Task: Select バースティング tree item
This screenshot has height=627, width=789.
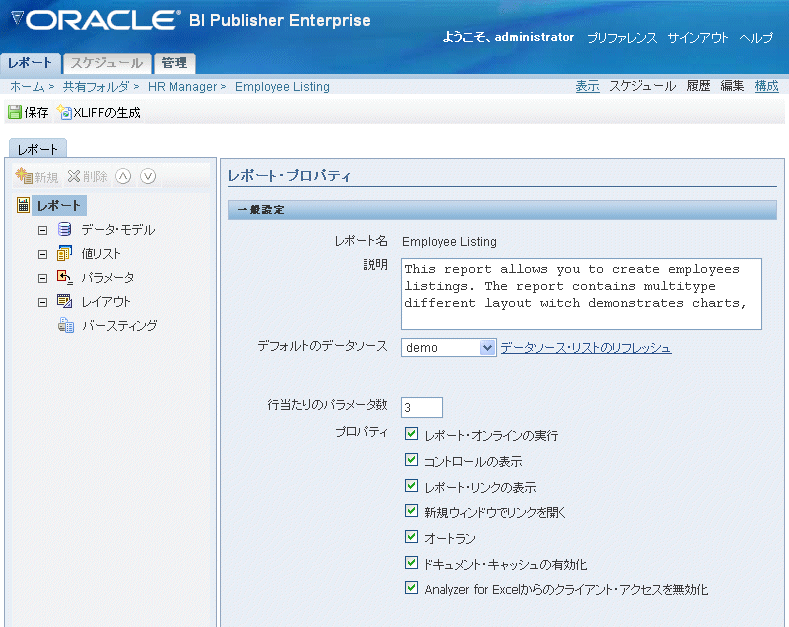Action: 120,326
